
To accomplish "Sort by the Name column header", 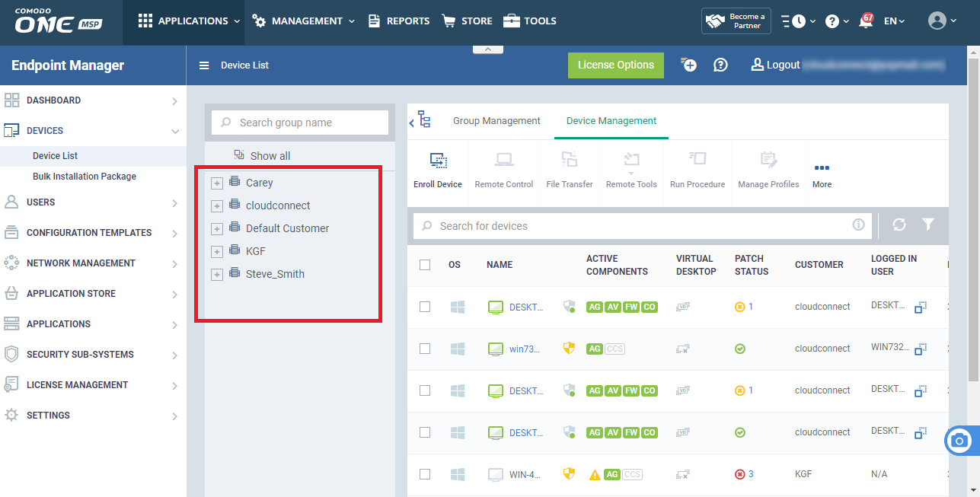I will (x=500, y=265).
